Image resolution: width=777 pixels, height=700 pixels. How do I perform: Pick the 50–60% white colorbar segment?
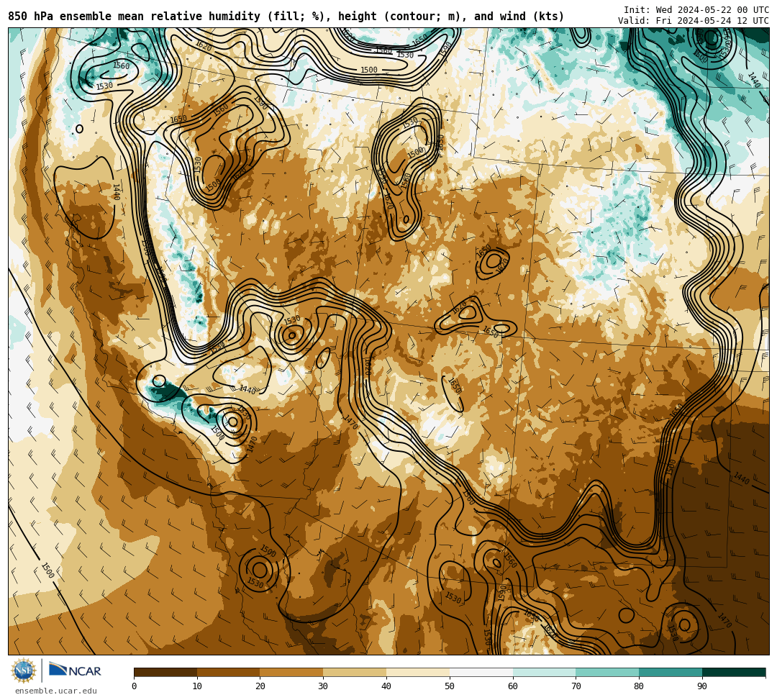pyautogui.click(x=481, y=672)
